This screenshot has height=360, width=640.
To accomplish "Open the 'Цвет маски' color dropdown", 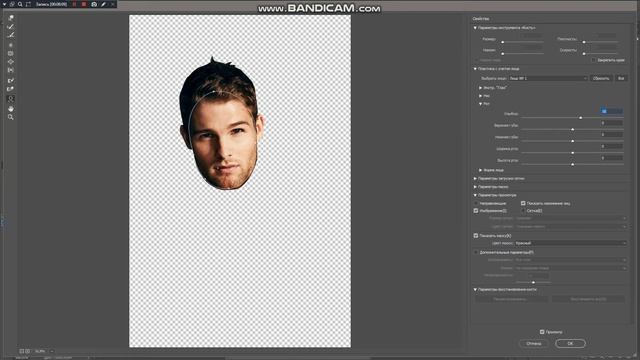I will (570, 243).
